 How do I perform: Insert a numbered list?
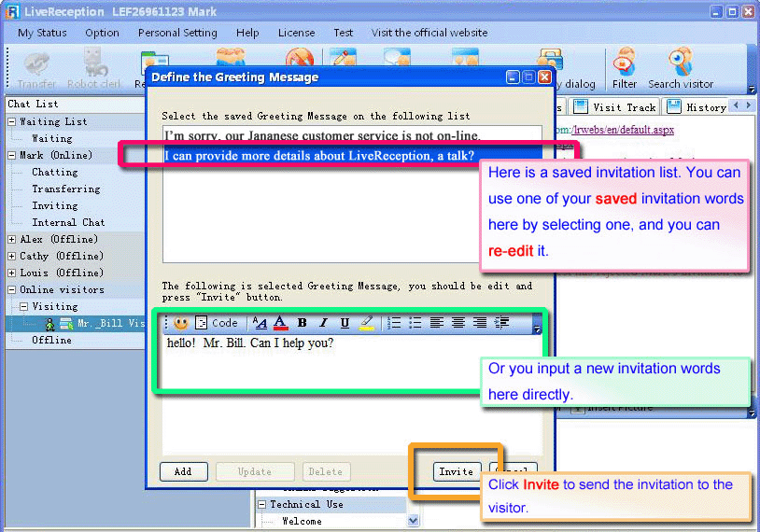point(395,323)
